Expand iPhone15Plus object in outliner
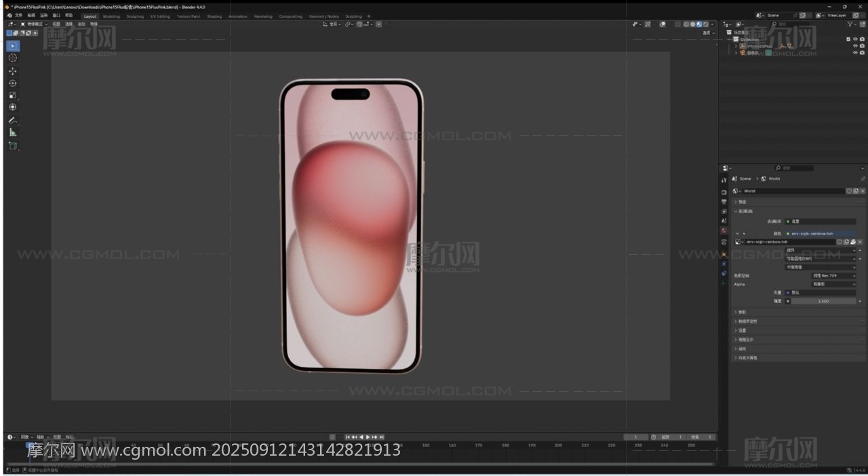This screenshot has width=868, height=476. click(736, 46)
